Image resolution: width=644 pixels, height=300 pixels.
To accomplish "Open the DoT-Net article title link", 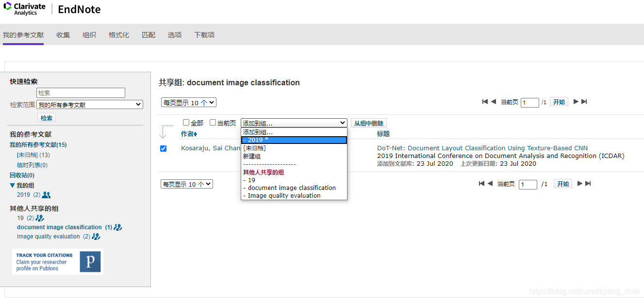I will (482, 148).
